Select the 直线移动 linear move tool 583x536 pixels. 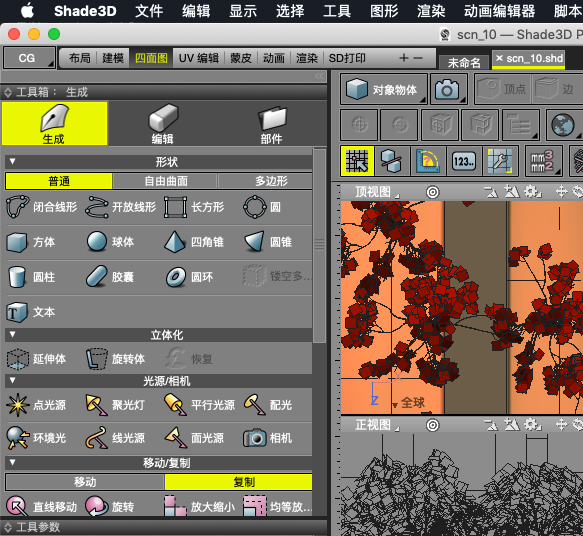click(42, 506)
